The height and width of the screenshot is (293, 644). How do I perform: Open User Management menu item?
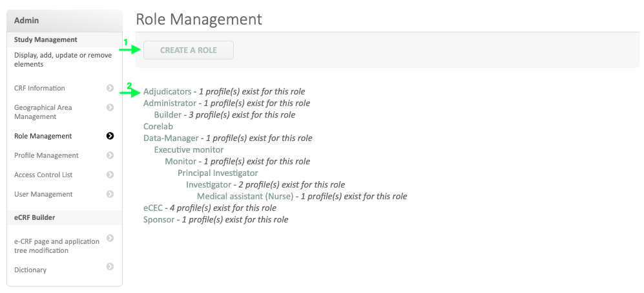pyautogui.click(x=43, y=194)
